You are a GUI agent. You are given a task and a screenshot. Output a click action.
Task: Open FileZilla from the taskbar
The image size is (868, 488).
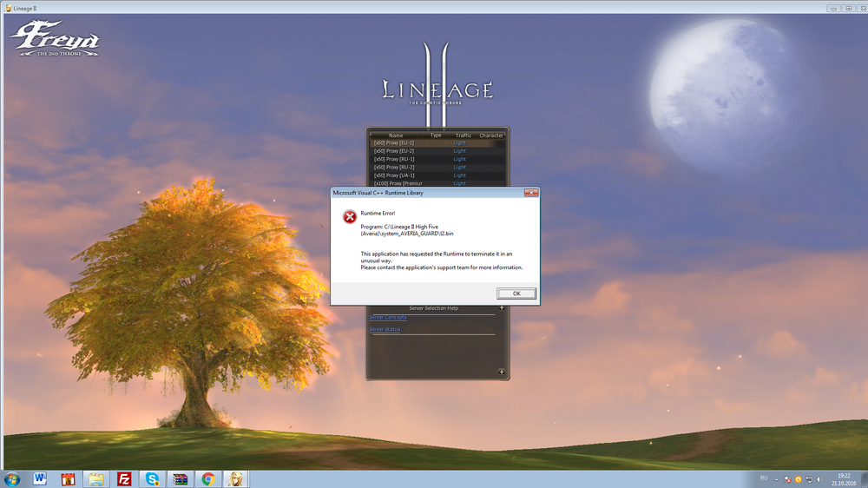click(124, 478)
